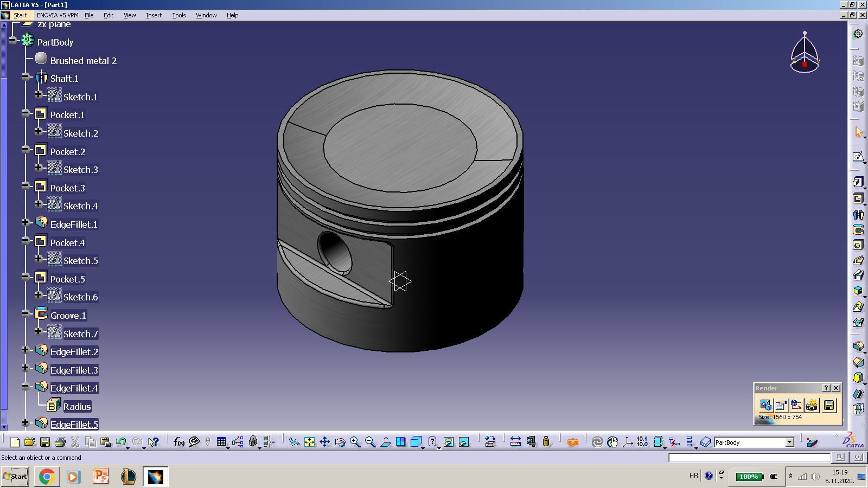Image resolution: width=868 pixels, height=488 pixels.
Task: Click the Formula f(x) icon
Action: (178, 442)
